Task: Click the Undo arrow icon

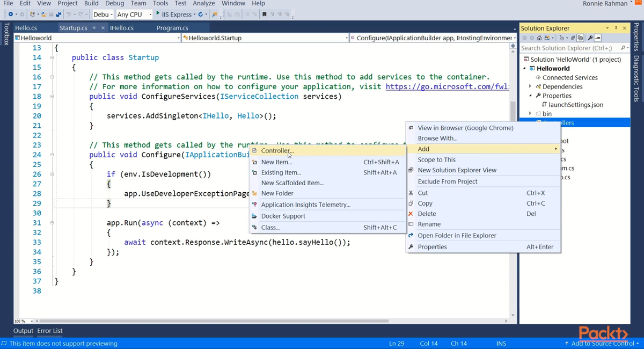Action: pyautogui.click(x=68, y=14)
